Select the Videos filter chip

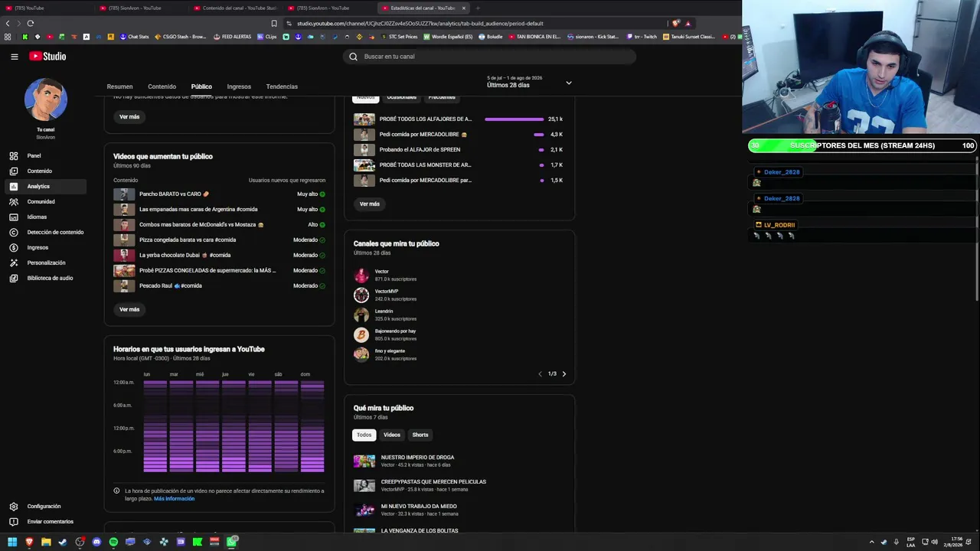point(392,435)
